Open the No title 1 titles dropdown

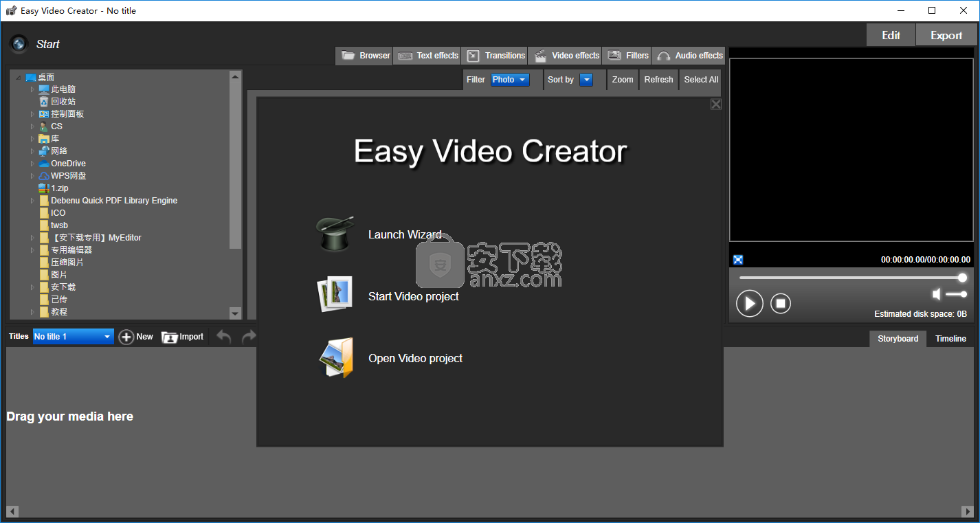73,337
